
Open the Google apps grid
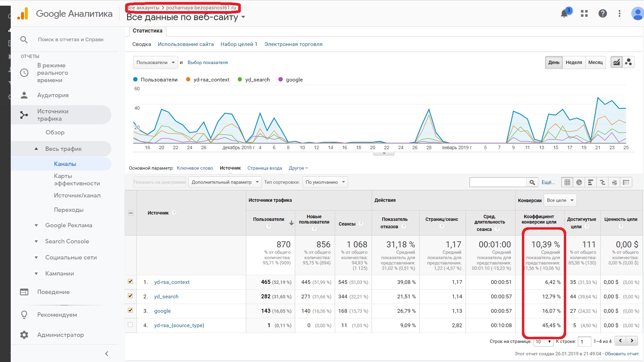pos(584,13)
